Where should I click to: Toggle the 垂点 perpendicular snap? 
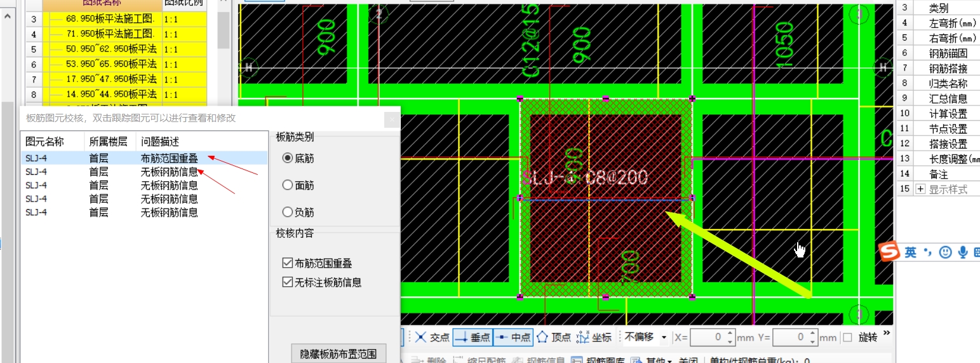pyautogui.click(x=472, y=338)
